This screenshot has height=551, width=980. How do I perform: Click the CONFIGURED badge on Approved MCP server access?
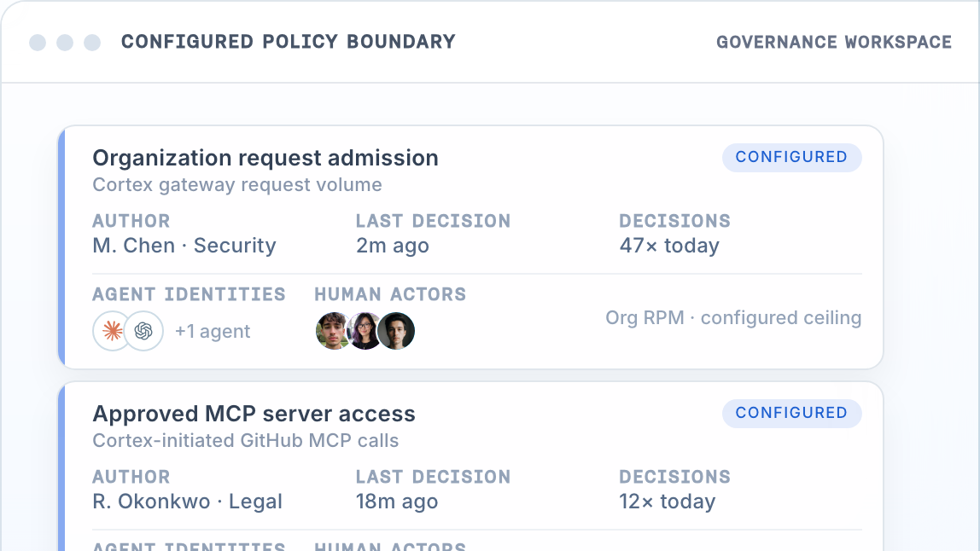[792, 414]
